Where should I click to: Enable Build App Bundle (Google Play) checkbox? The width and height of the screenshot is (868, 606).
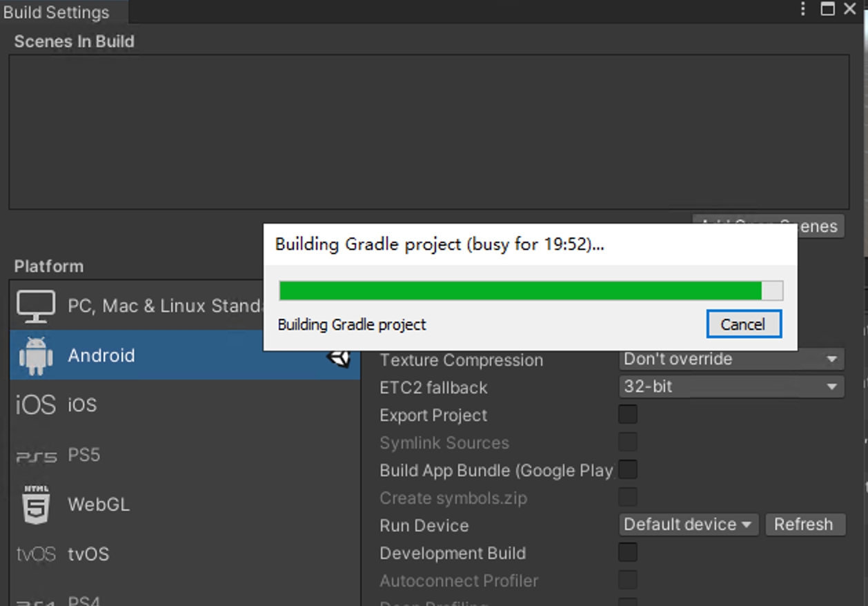(628, 469)
